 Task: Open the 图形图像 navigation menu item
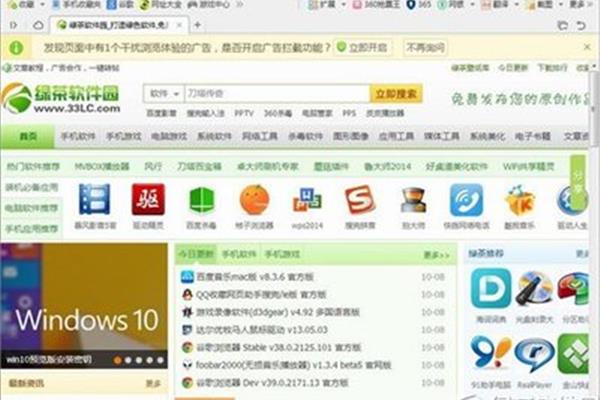tap(351, 136)
